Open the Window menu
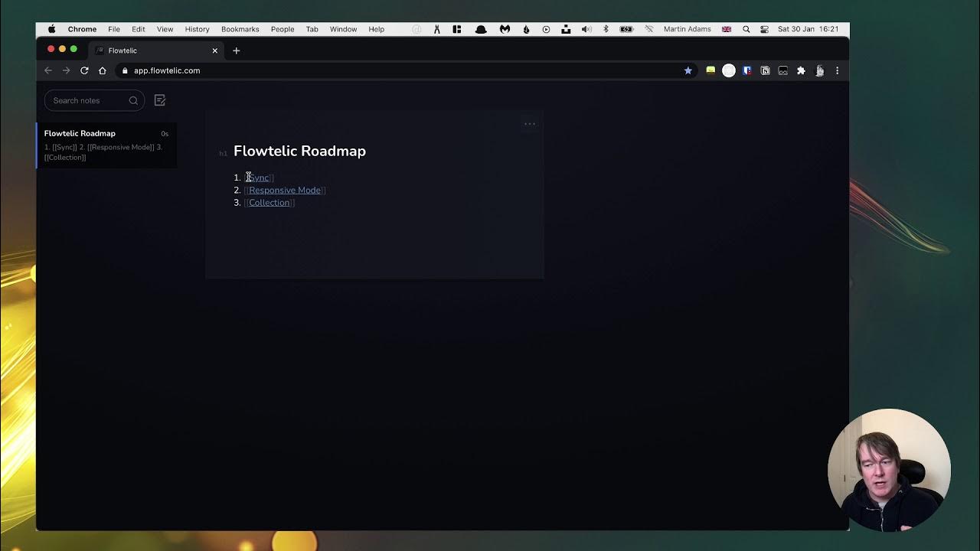 pyautogui.click(x=343, y=29)
